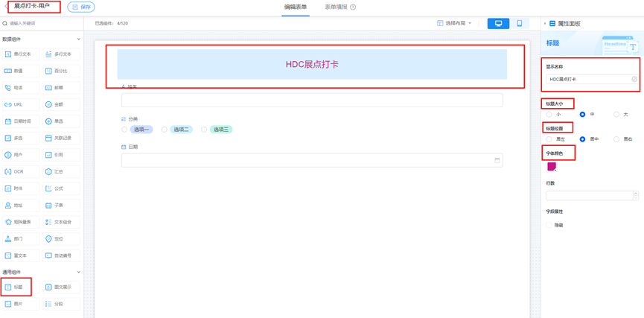Add the 公式 formula component
Screen dimensions: 644x318
pyautogui.click(x=62, y=188)
